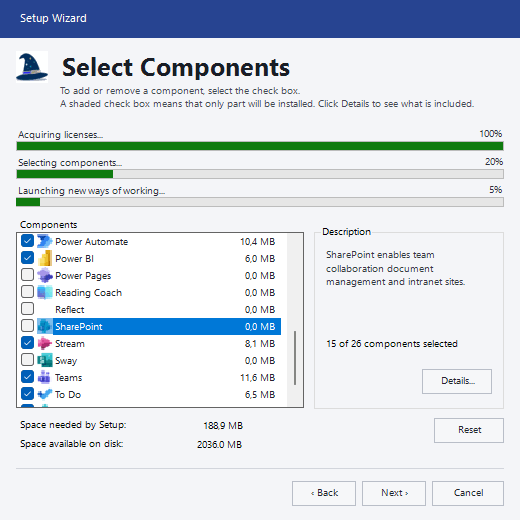Enable the SharePoint checkbox

(27, 326)
